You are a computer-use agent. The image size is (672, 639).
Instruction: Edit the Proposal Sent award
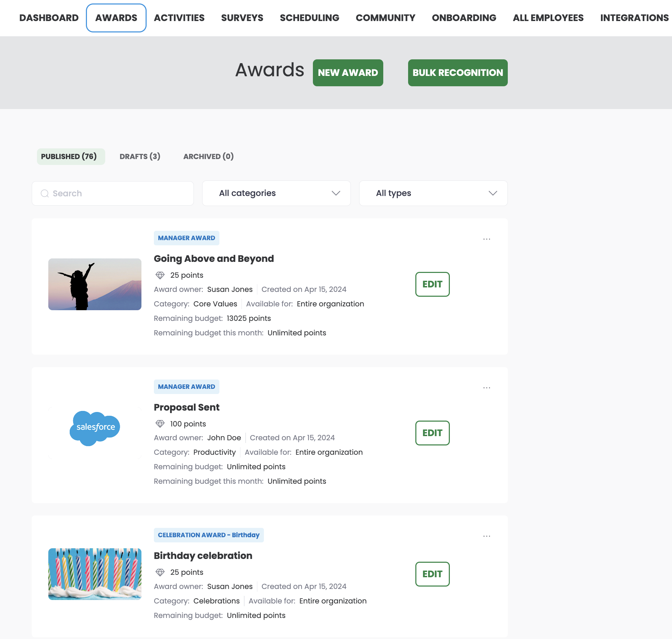tap(432, 433)
